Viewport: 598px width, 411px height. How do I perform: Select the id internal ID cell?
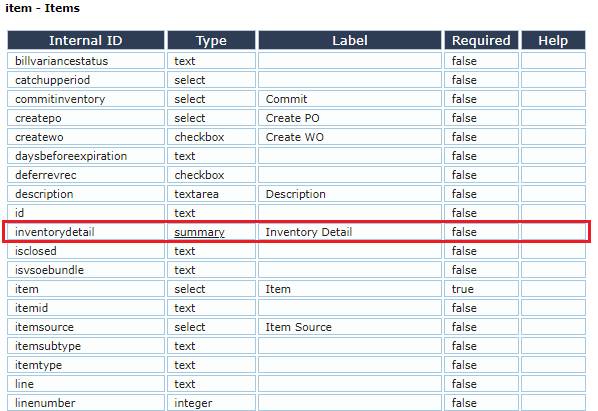(86, 213)
